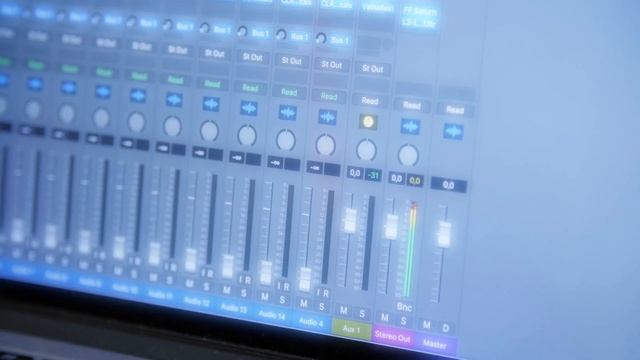Click the Audio 4 channel waveform icon

tap(327, 117)
